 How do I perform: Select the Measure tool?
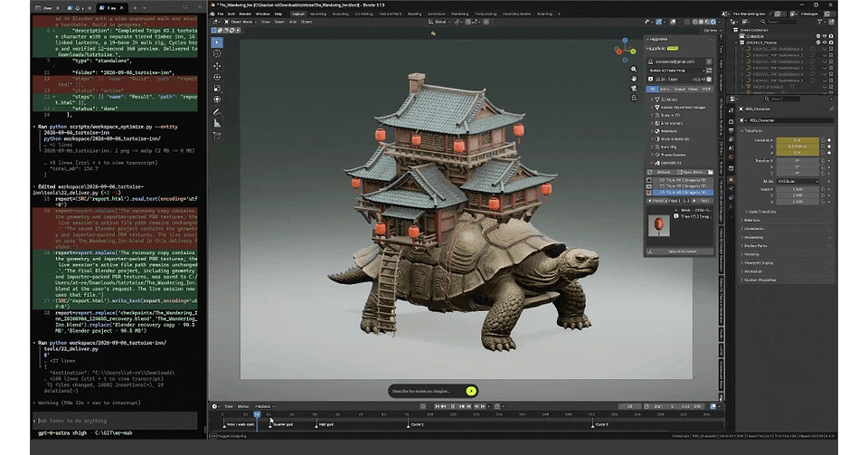point(217,123)
